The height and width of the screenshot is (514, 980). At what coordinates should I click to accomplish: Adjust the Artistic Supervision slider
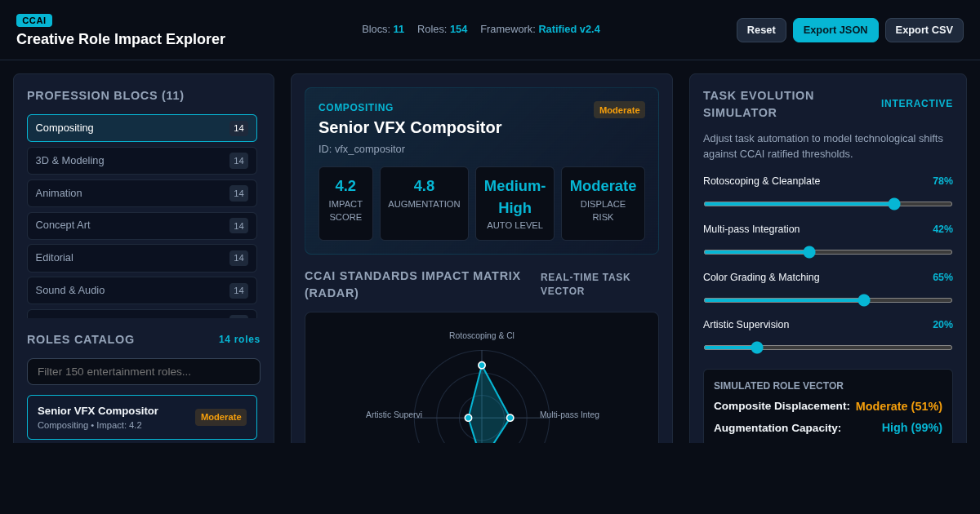[828, 348]
